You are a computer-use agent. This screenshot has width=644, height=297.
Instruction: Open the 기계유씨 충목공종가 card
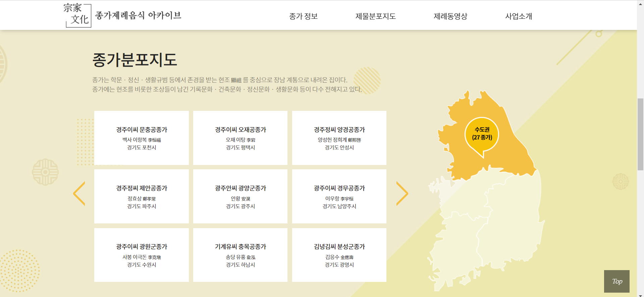tap(240, 255)
